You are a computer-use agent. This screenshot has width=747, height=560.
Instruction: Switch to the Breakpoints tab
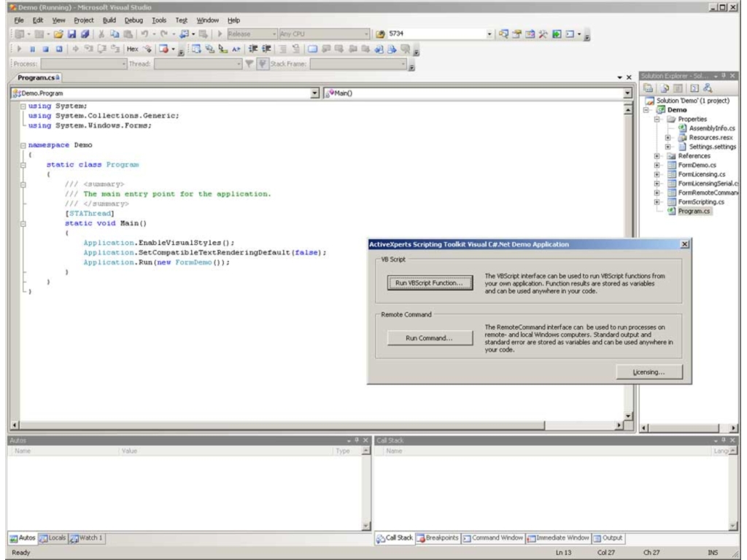pos(438,538)
